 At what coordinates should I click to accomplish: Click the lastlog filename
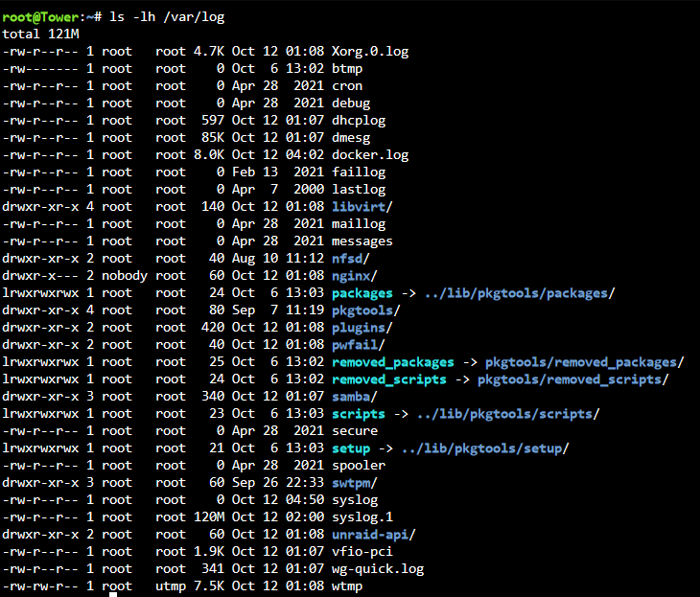(359, 190)
